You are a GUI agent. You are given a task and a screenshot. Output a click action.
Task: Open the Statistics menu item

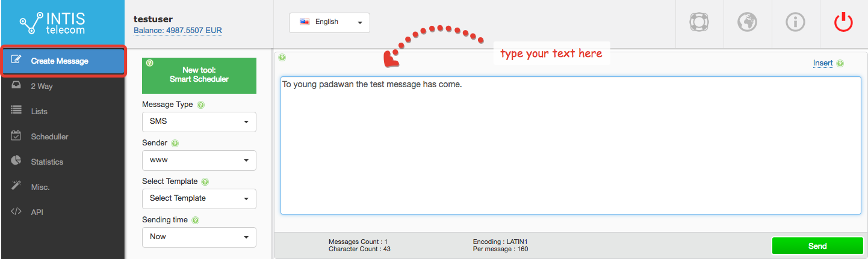[x=63, y=162]
